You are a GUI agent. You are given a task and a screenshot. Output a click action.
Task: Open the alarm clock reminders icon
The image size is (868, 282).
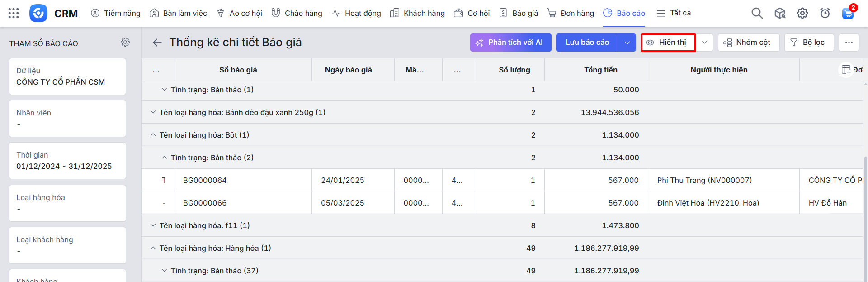(825, 13)
